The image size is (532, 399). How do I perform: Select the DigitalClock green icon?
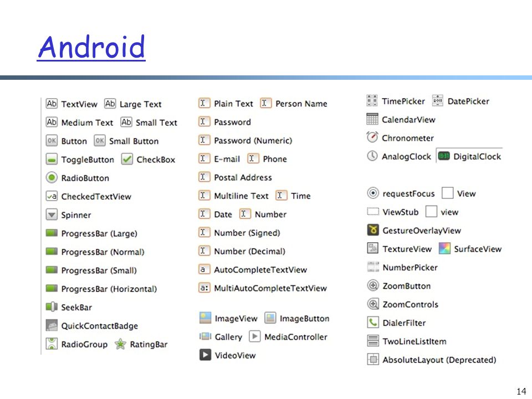(444, 156)
